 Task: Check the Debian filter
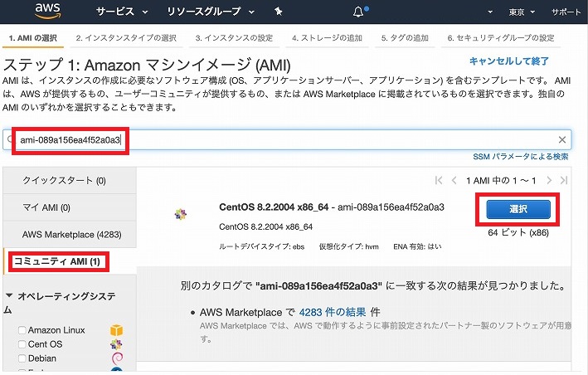[22, 358]
